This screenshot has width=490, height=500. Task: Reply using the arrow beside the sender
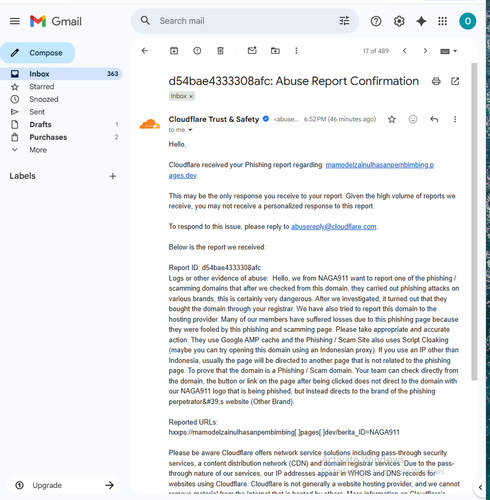(x=434, y=119)
